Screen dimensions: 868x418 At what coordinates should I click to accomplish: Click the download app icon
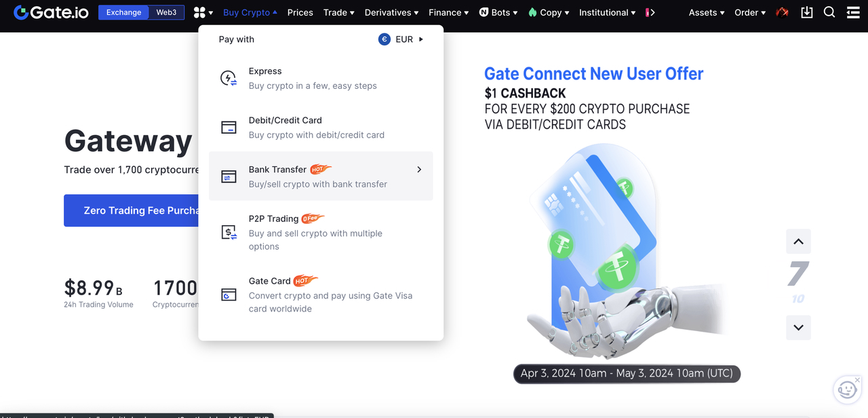point(807,12)
